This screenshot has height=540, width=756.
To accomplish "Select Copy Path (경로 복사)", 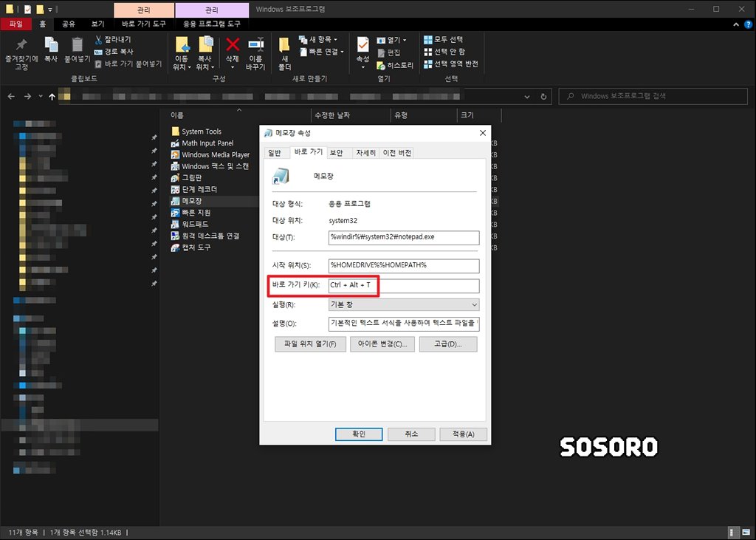I will [x=114, y=52].
